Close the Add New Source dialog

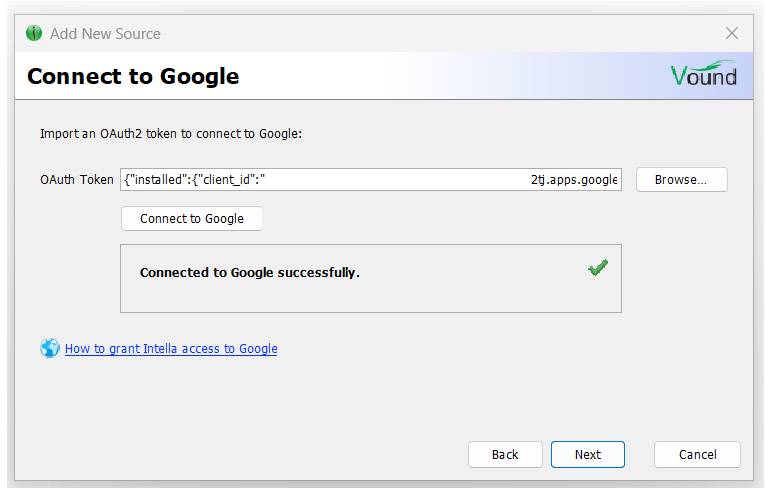click(731, 33)
